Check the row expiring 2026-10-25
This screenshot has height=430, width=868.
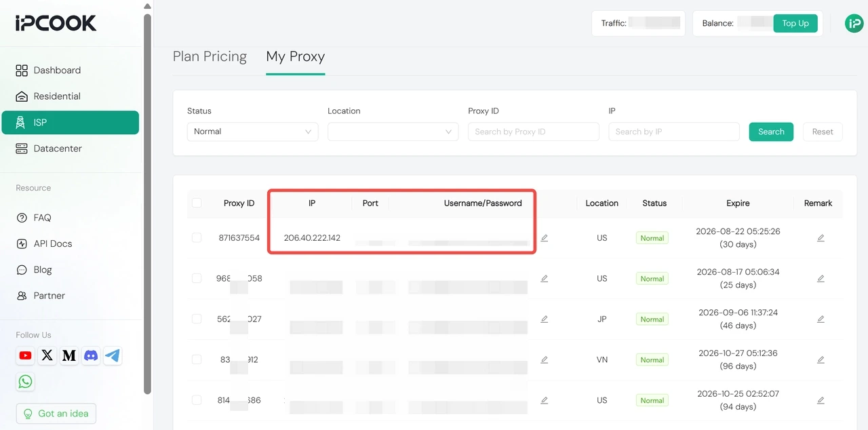(x=197, y=400)
